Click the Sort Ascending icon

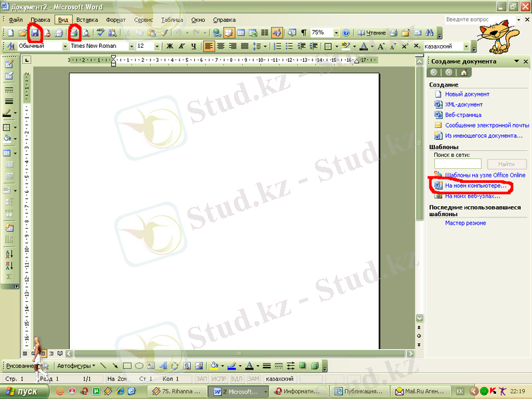tap(9, 254)
